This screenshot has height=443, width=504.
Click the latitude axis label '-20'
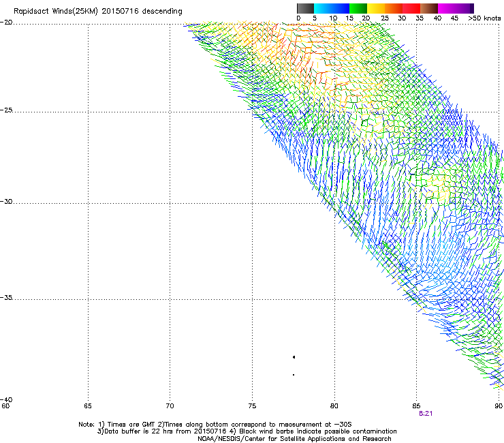(x=6, y=22)
